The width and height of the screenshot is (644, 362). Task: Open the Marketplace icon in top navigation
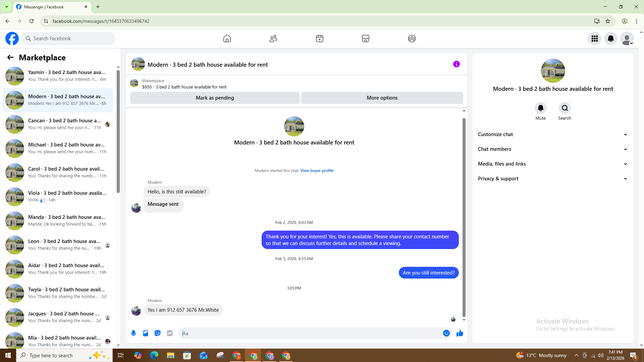pos(366,39)
